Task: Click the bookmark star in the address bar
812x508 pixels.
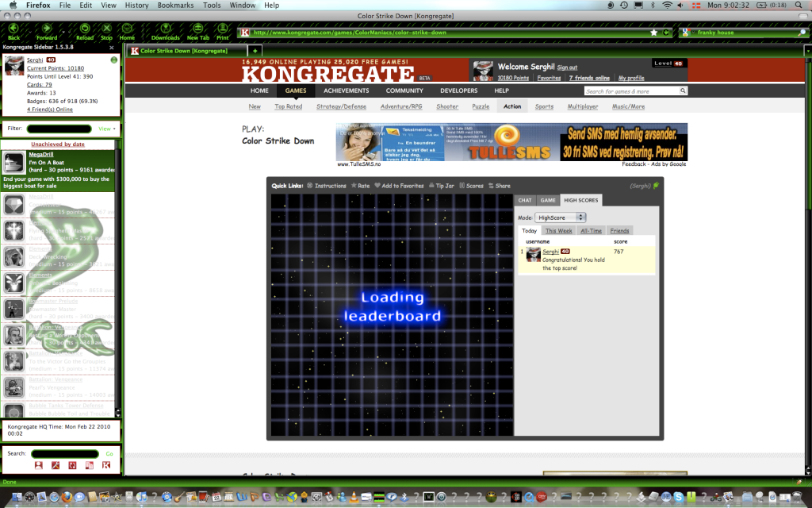Action: coord(654,32)
